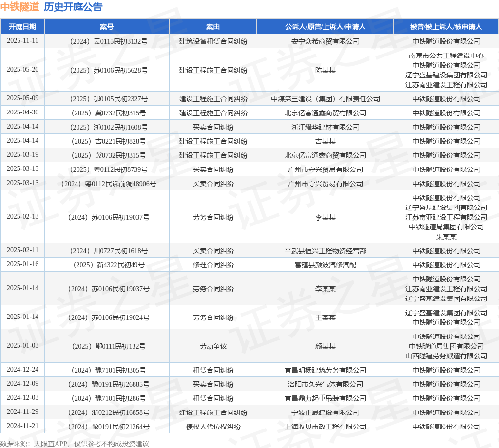Select case number (2024)浙0212民初16858号

pyautogui.click(x=109, y=412)
